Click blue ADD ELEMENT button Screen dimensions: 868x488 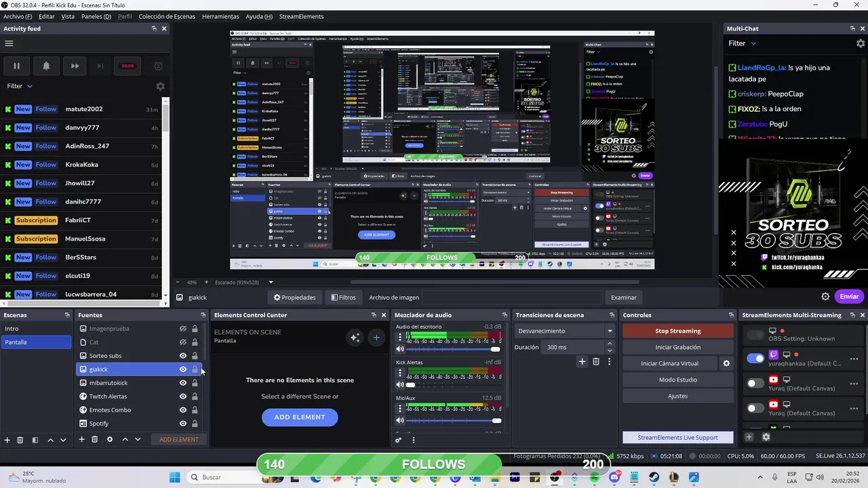[x=300, y=417]
